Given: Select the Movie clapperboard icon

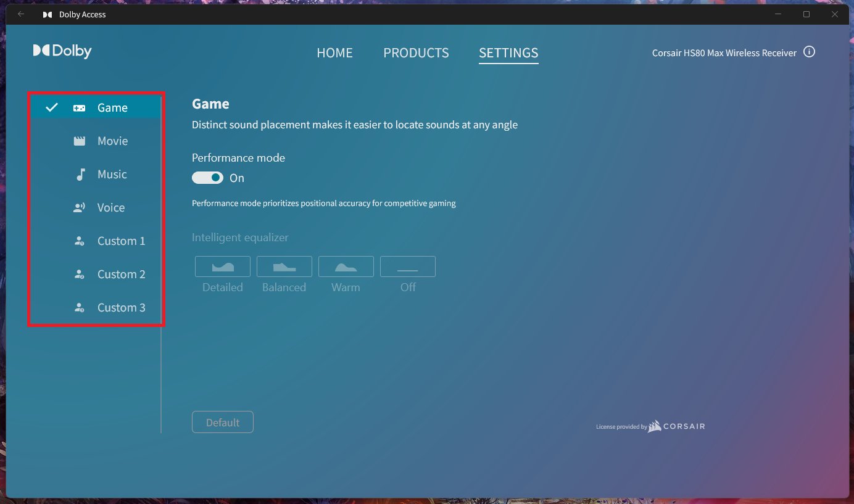Looking at the screenshot, I should (79, 141).
